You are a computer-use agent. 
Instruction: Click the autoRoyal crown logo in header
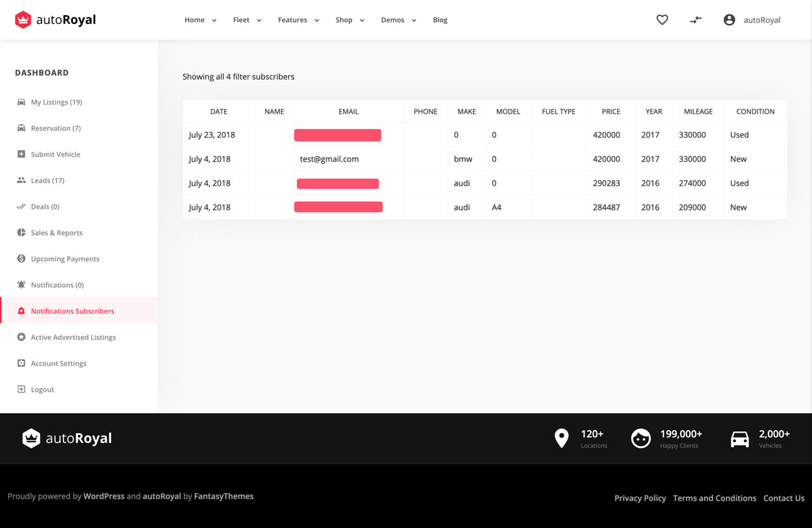(23, 20)
